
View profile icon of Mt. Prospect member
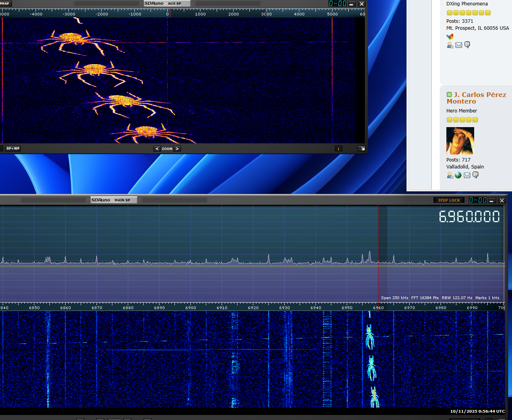pos(450,45)
